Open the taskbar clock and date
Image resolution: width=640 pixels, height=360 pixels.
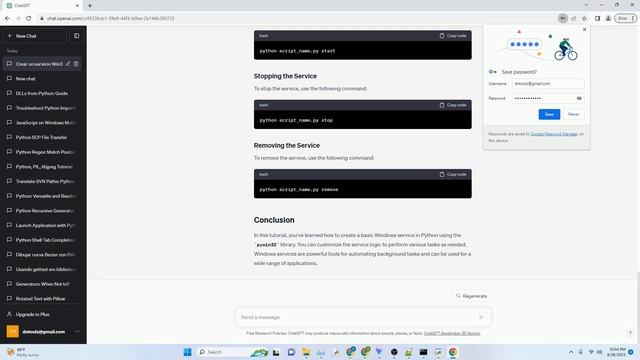coord(616,352)
